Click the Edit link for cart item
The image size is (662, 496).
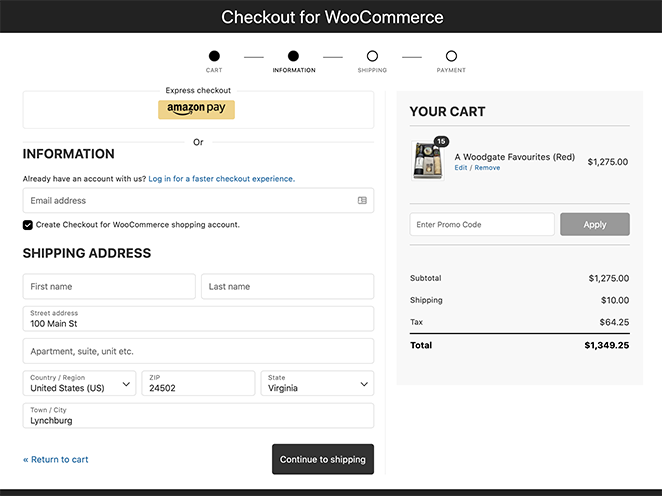click(x=461, y=168)
